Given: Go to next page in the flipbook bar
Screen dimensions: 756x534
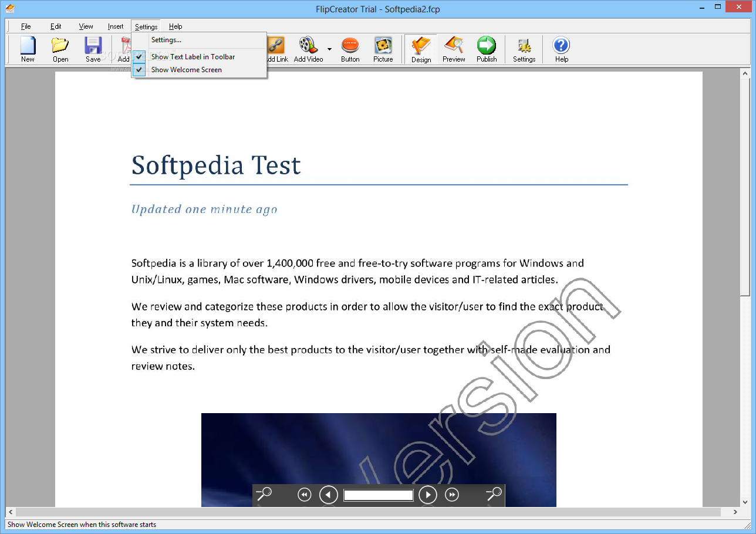Looking at the screenshot, I should point(428,495).
